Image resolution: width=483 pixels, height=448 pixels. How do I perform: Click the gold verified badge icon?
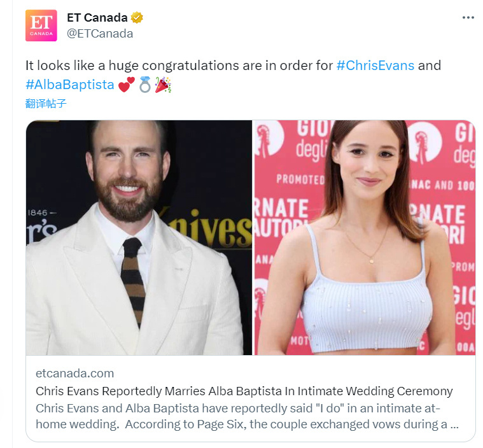(x=137, y=18)
